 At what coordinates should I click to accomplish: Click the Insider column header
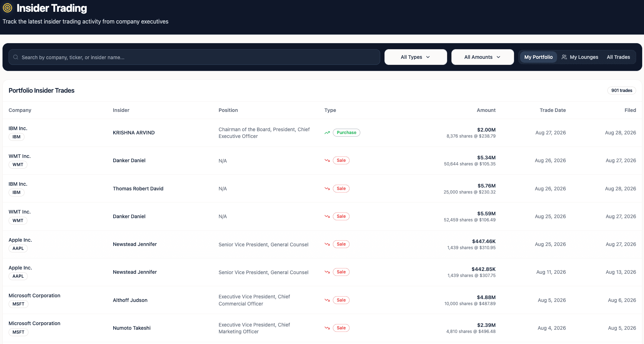point(121,110)
